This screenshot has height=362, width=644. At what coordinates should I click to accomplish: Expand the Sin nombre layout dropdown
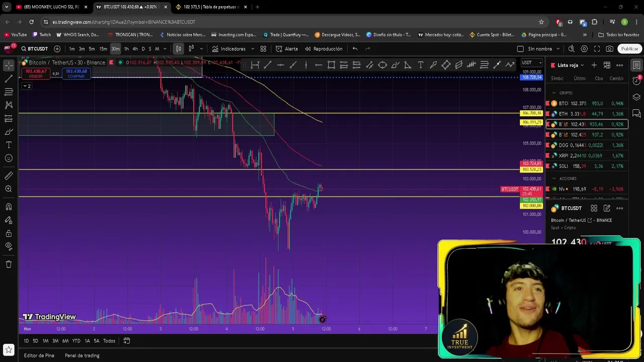(x=557, y=49)
